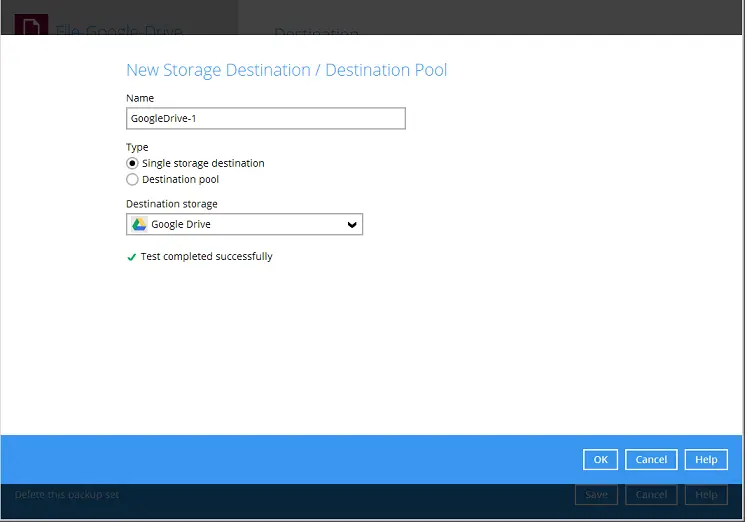Select the Single storage destination radio button
The width and height of the screenshot is (747, 522).
coord(132,163)
